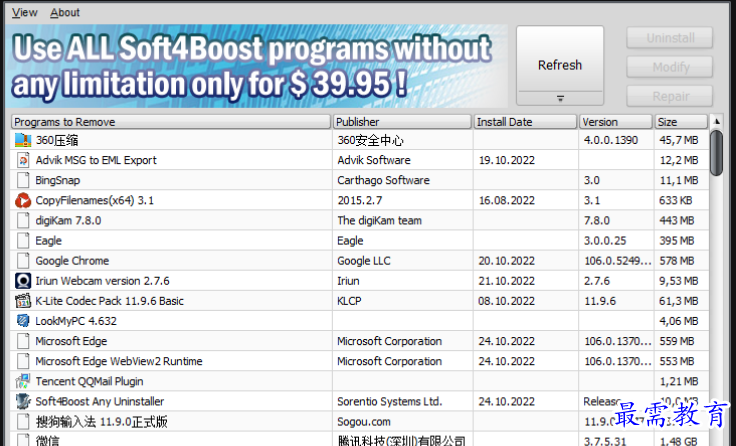This screenshot has width=736, height=446.
Task: Click version 3.0.0.25 cell
Action: (x=605, y=241)
